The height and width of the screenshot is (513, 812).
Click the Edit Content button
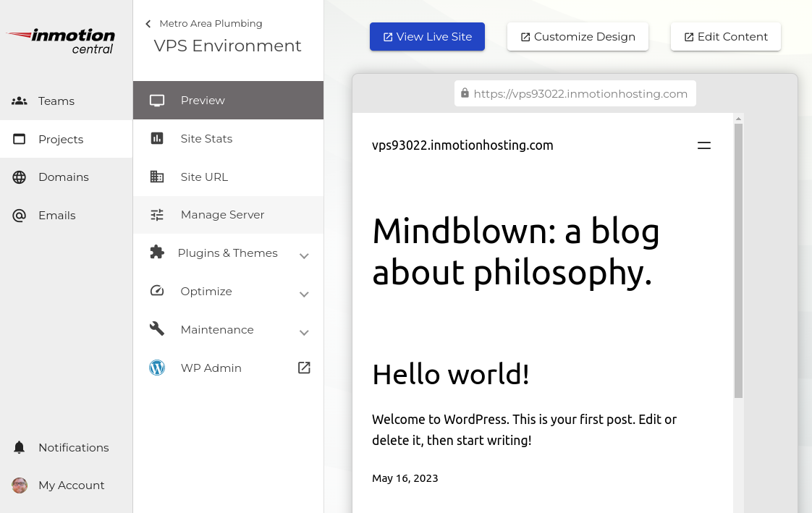point(725,37)
